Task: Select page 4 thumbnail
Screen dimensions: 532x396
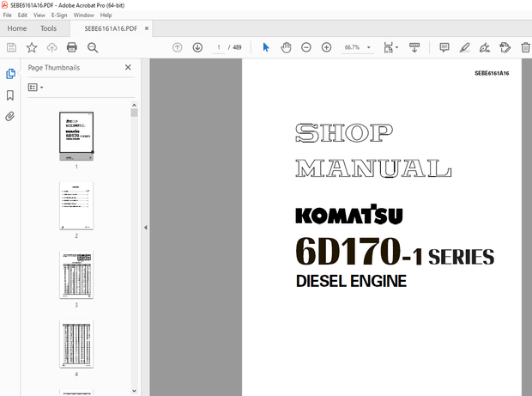Action: pos(76,344)
